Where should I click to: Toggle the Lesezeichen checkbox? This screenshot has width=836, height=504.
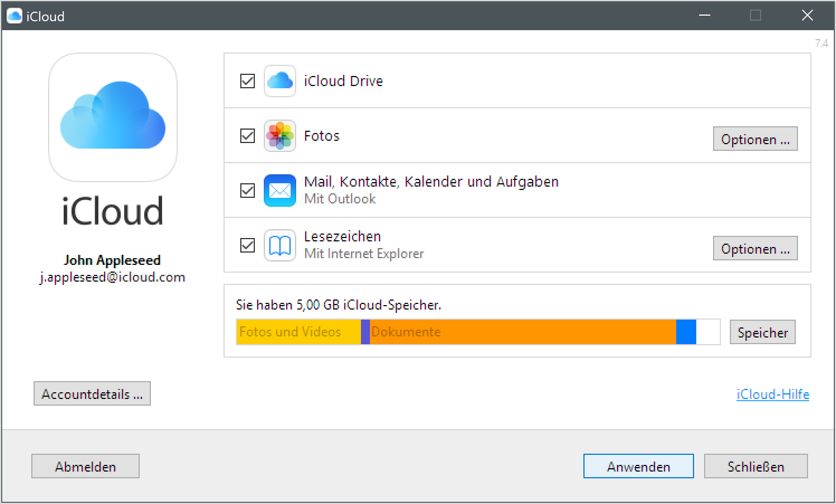248,245
